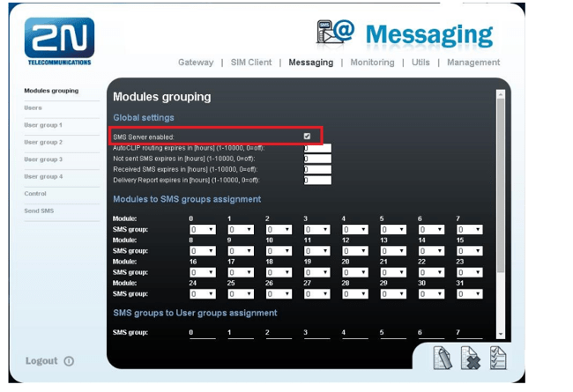Toggle the SMS Server enabled checkbox

click(x=307, y=137)
